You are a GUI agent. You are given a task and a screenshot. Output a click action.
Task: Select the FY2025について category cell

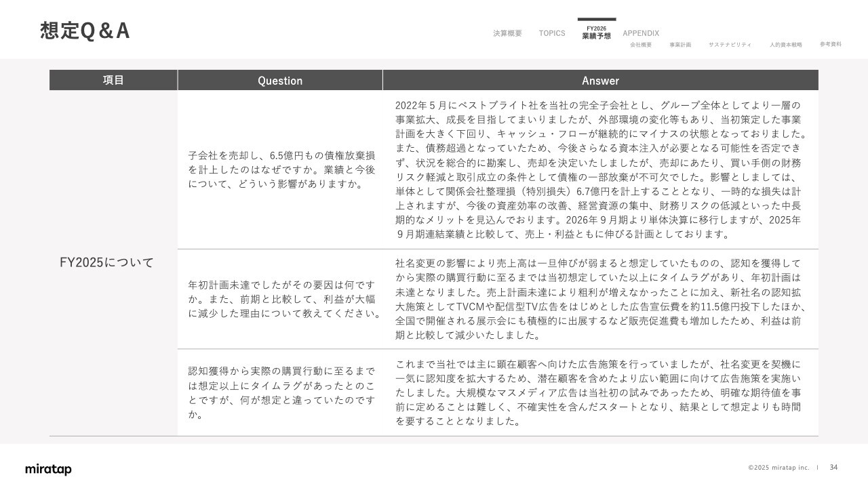(x=106, y=262)
